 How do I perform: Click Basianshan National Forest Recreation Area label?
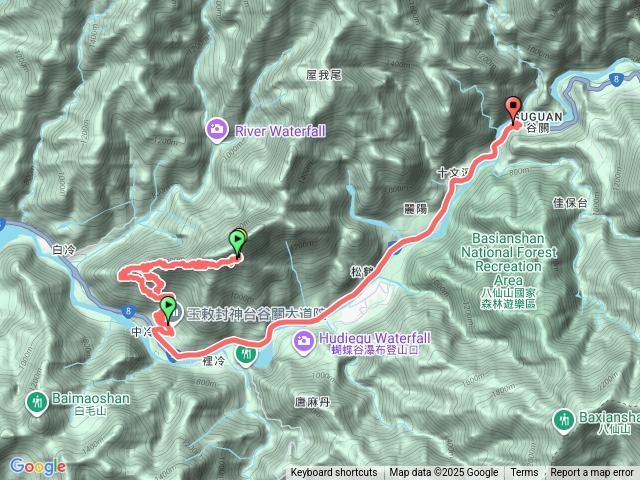tap(509, 260)
